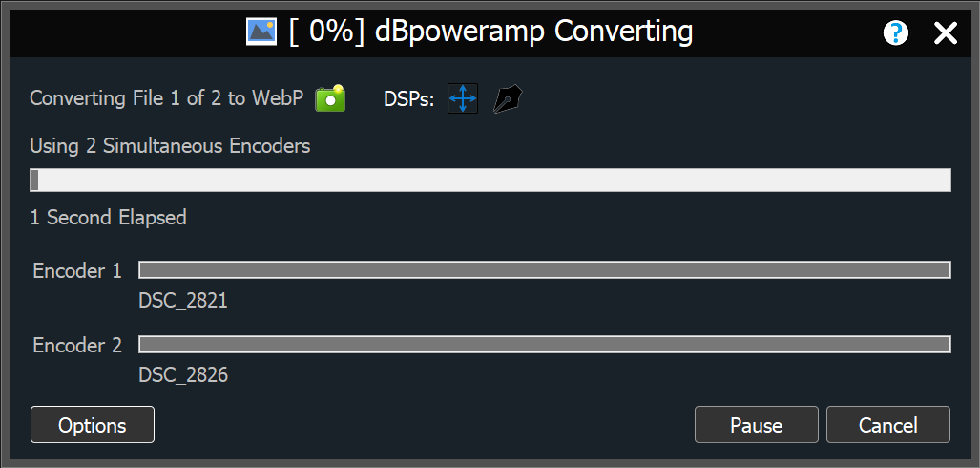Viewport: 980px width, 468px height.
Task: Select the pen nib DSP icon
Action: point(508,99)
